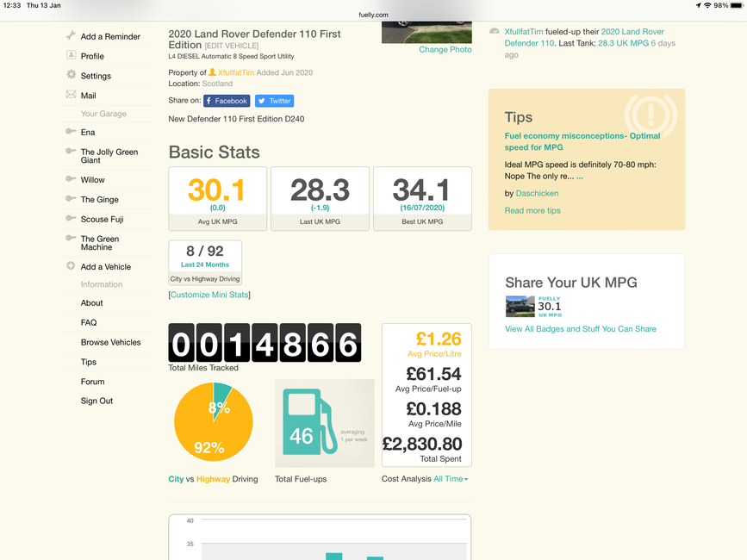Image resolution: width=747 pixels, height=560 pixels.
Task: Click Sign Out
Action: (96, 401)
